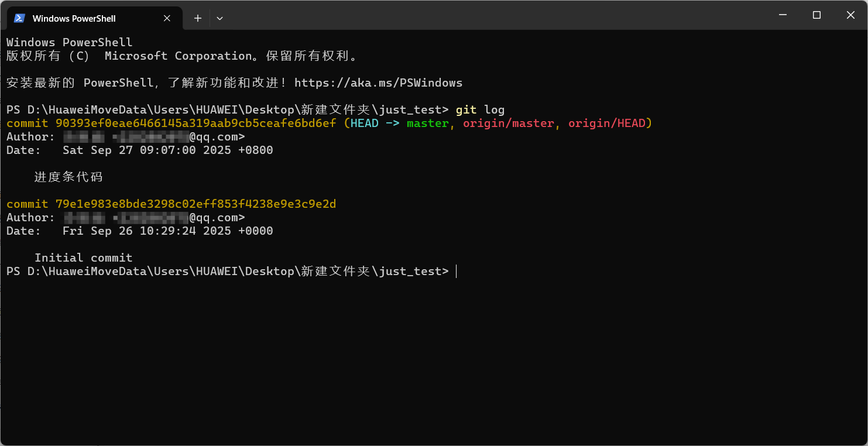Click the 'origin/master' ref label
868x446 pixels.
pyautogui.click(x=508, y=123)
